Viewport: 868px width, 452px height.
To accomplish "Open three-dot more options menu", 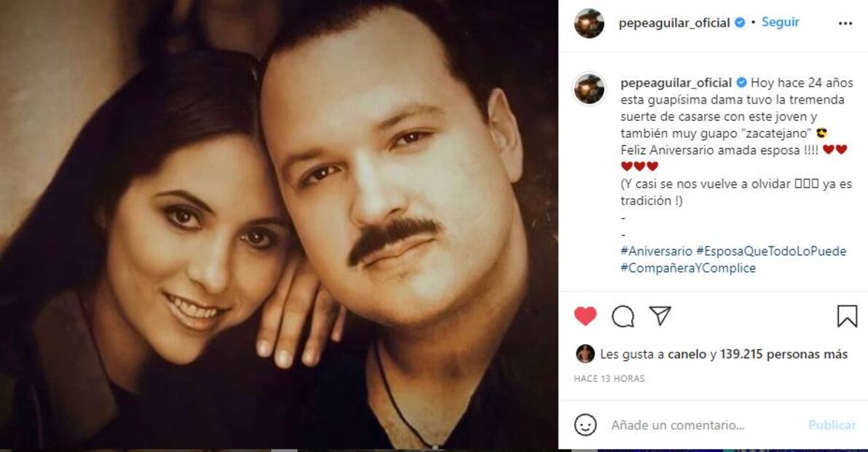I will coord(845,23).
